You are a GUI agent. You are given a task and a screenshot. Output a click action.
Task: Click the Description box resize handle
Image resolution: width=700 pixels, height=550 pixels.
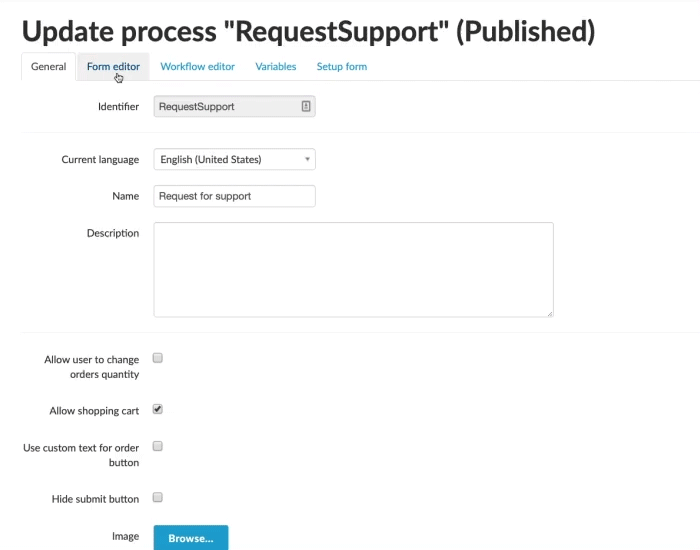[x=549, y=313]
